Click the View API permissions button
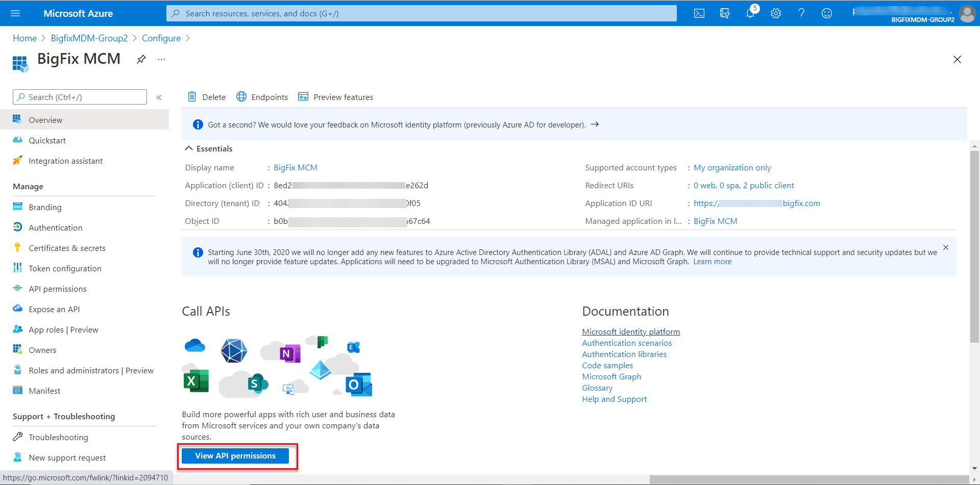 [235, 456]
